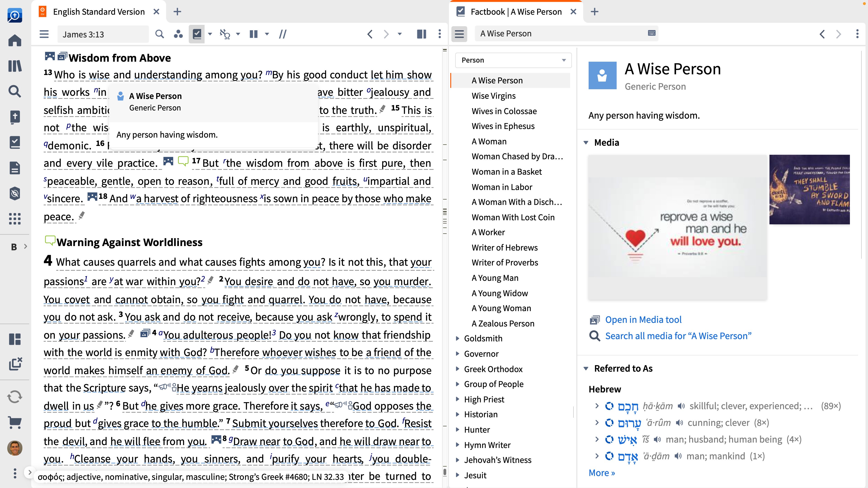Select A Young Widow entry
Screen dimensions: 868x488
click(500, 293)
